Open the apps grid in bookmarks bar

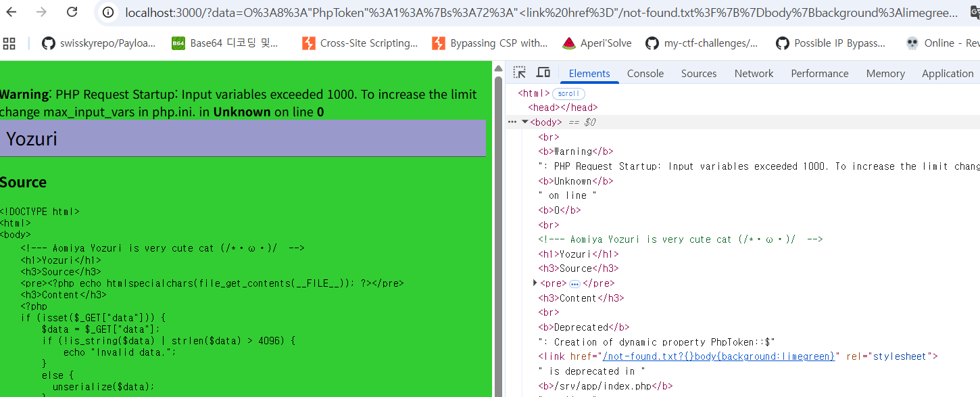coord(9,43)
